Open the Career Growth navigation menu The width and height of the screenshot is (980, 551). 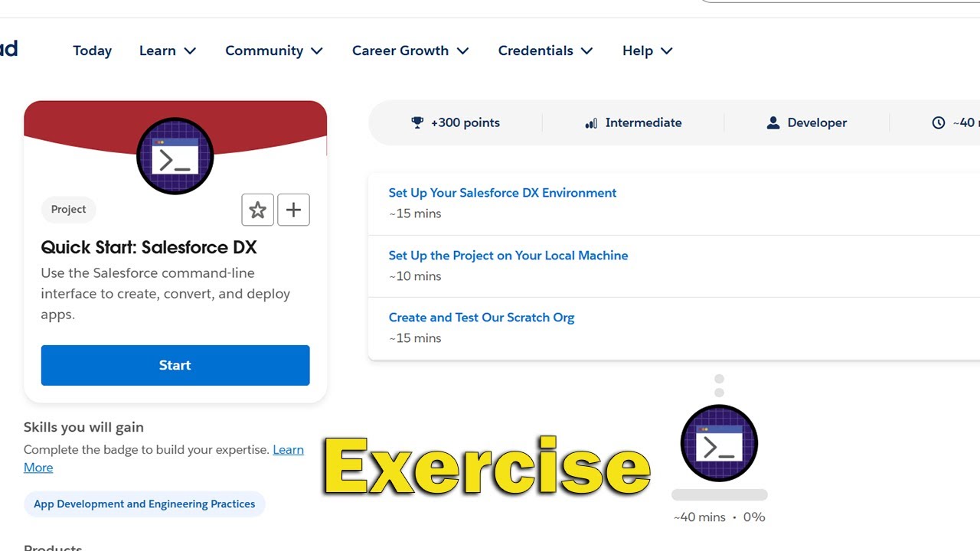pyautogui.click(x=410, y=51)
